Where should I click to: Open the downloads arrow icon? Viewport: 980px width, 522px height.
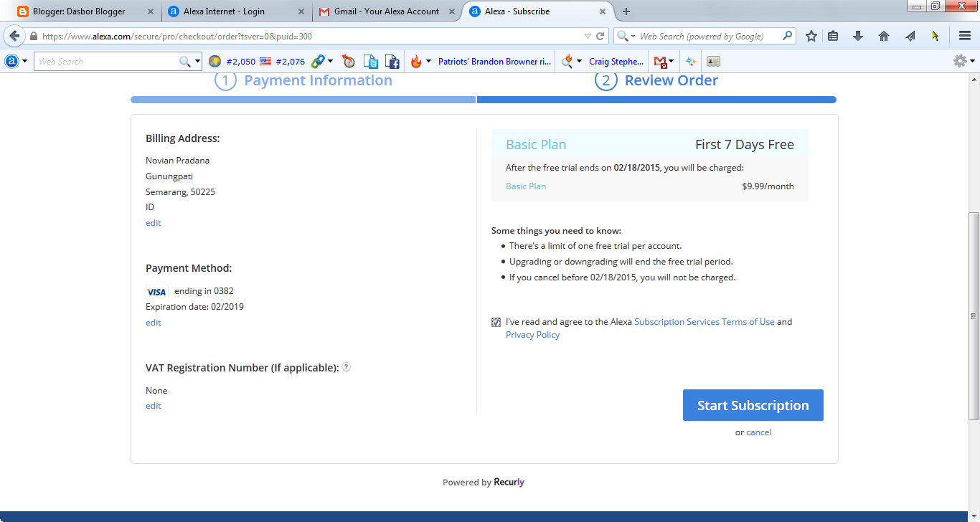(858, 36)
